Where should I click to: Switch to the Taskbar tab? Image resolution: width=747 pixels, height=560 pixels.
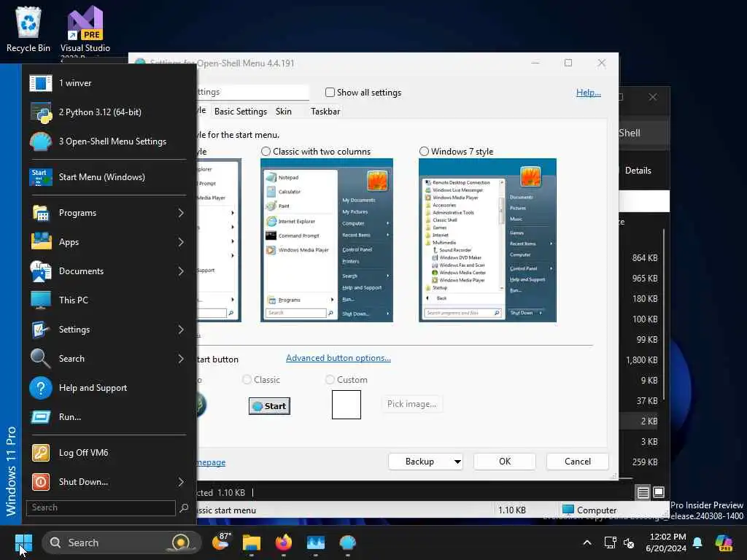pos(325,112)
